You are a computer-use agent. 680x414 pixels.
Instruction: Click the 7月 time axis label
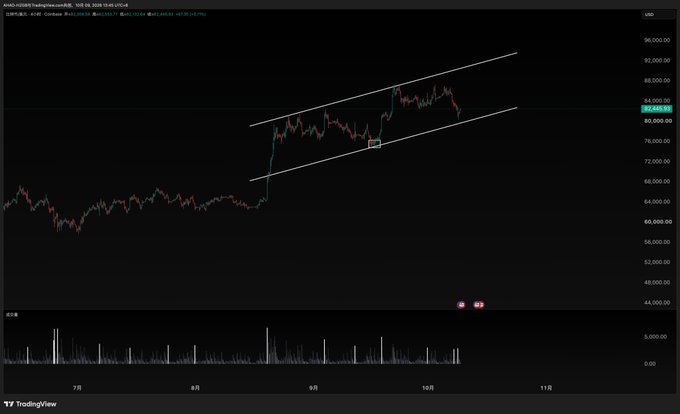tap(77, 388)
